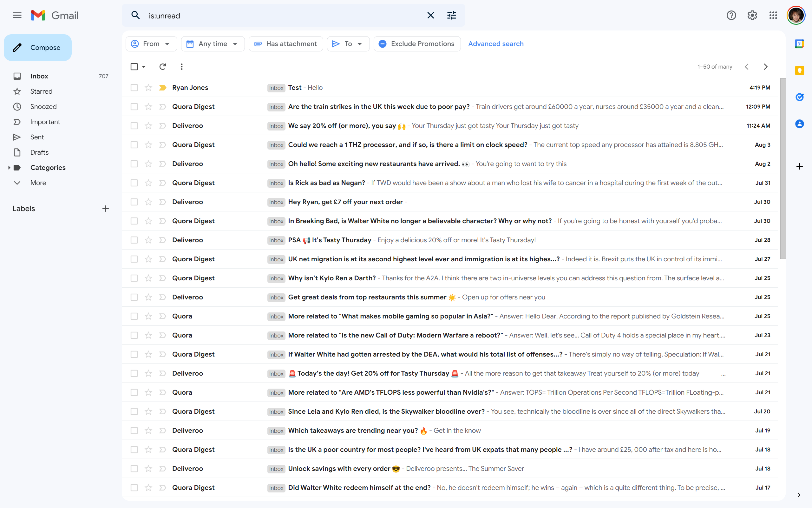Check the 1 THZ processor email checkbox
812x508 pixels.
pyautogui.click(x=134, y=145)
